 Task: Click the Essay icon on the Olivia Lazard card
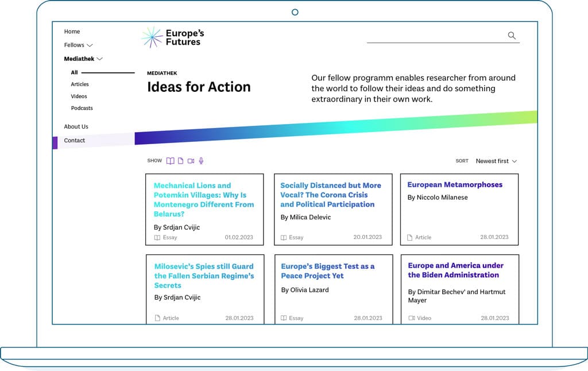(282, 318)
